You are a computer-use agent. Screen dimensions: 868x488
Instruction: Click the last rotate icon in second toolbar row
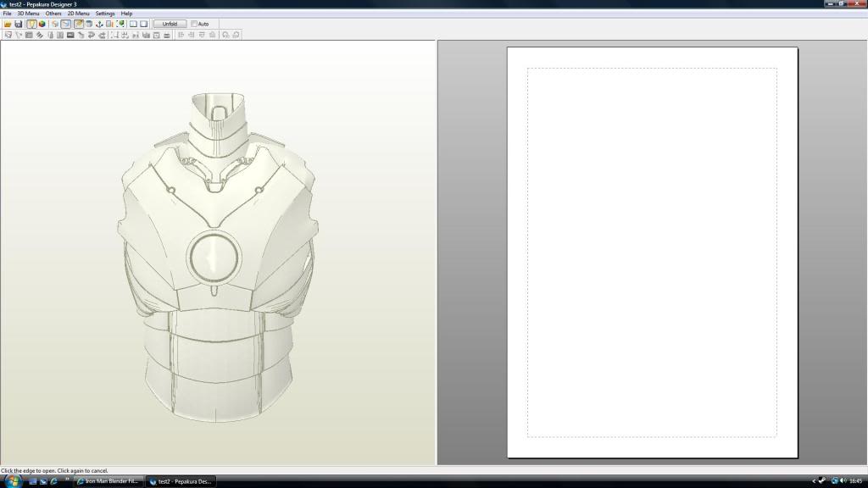click(236, 35)
